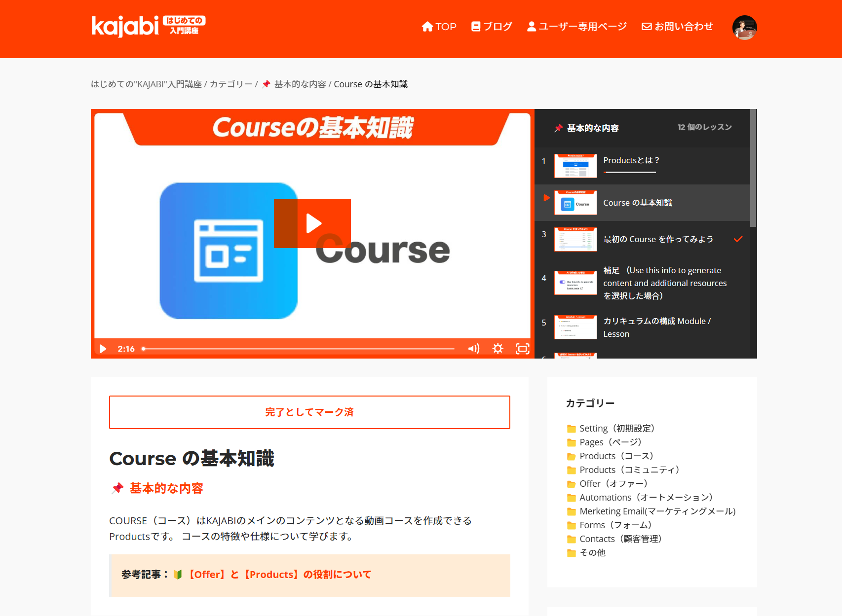
Task: Click the 補足 lesson thumbnail
Action: [575, 283]
